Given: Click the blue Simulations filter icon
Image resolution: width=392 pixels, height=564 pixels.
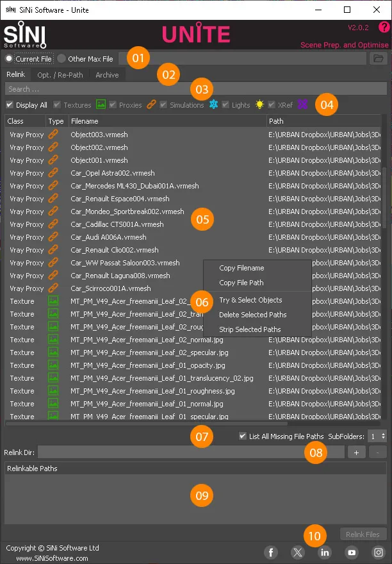Looking at the screenshot, I should click(x=214, y=104).
